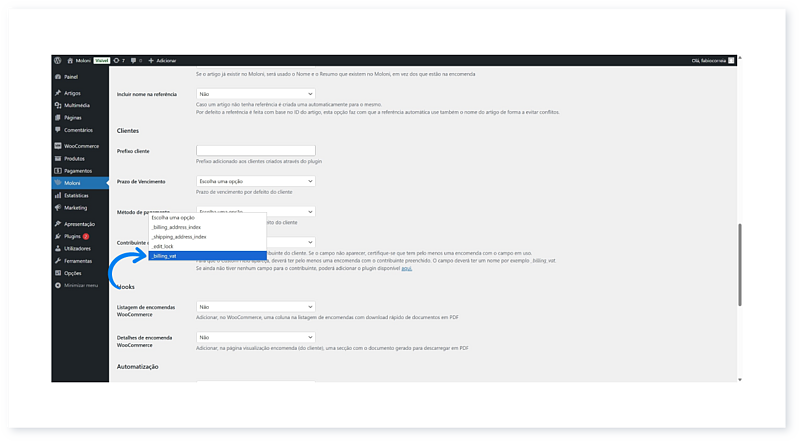800x442 pixels.
Task: Click the WordPress logo icon
Action: pos(58,60)
